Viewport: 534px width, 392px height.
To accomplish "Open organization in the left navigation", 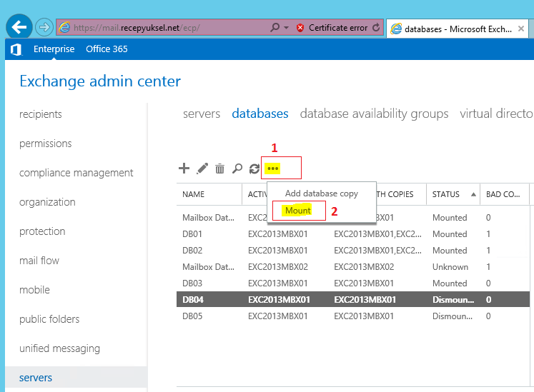I will point(47,202).
